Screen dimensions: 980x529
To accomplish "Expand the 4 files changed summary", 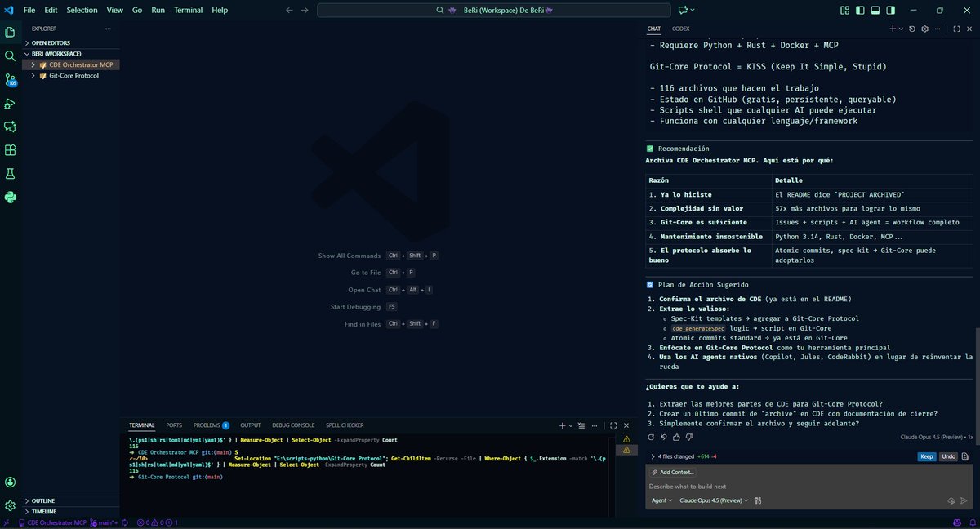I will tap(653, 456).
